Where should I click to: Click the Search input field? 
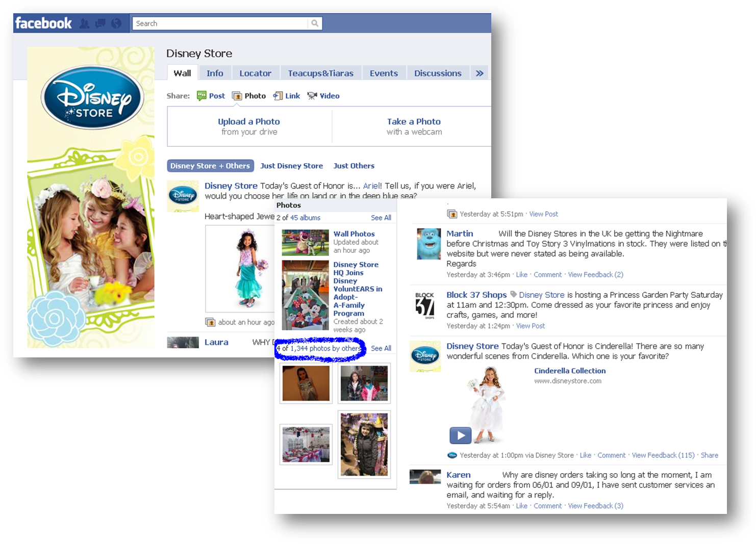pos(220,23)
